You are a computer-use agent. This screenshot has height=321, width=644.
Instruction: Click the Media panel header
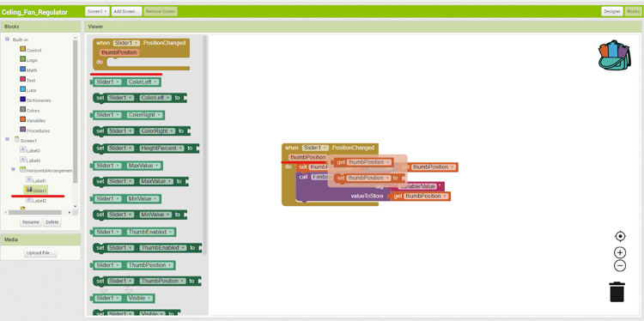tap(40, 239)
